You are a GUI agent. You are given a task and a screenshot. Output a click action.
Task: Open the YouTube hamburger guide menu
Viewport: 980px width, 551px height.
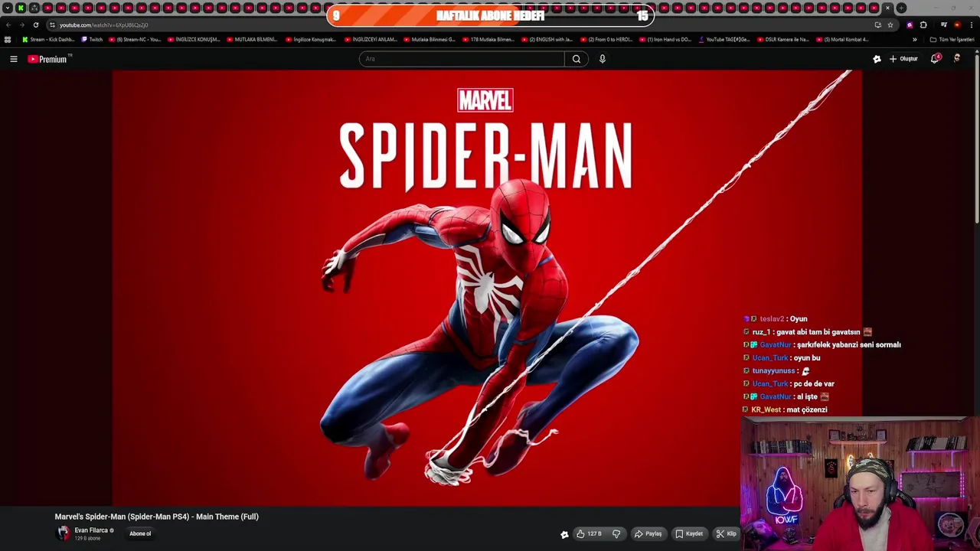14,59
